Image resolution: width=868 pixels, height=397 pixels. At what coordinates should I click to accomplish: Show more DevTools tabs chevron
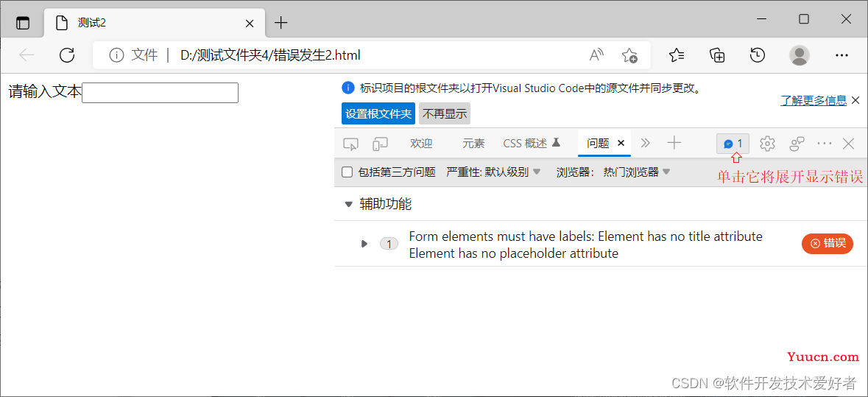click(x=645, y=144)
